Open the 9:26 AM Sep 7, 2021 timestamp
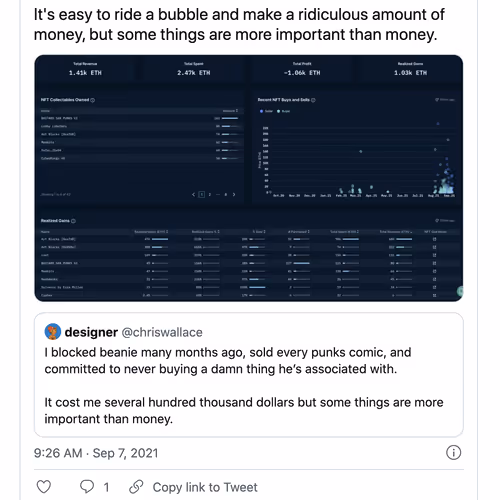The width and height of the screenshot is (500, 500). 96,453
